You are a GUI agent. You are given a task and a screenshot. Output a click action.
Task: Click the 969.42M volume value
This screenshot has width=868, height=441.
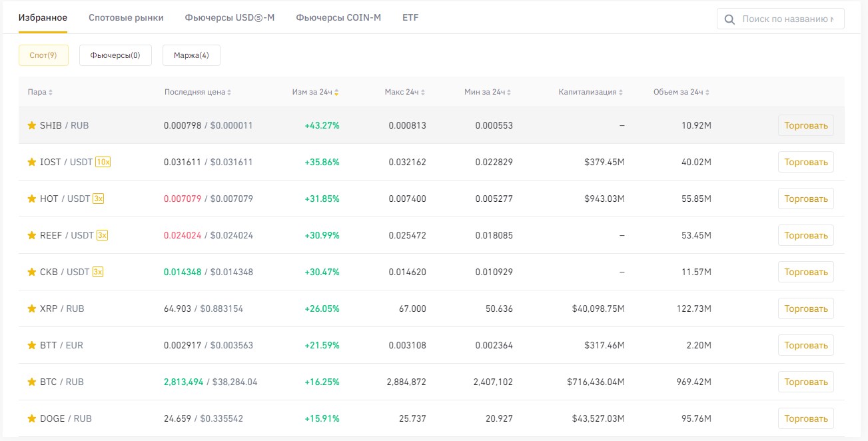(x=693, y=382)
